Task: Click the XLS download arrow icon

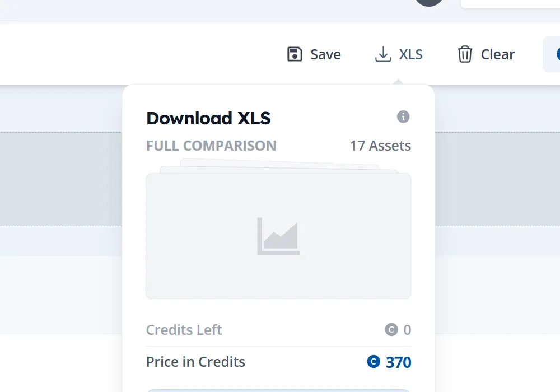Action: (383, 54)
